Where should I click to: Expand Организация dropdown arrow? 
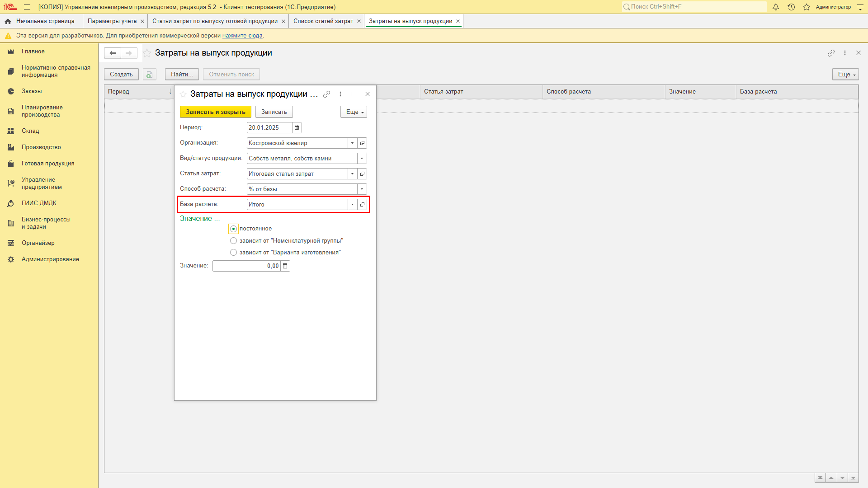tap(352, 143)
